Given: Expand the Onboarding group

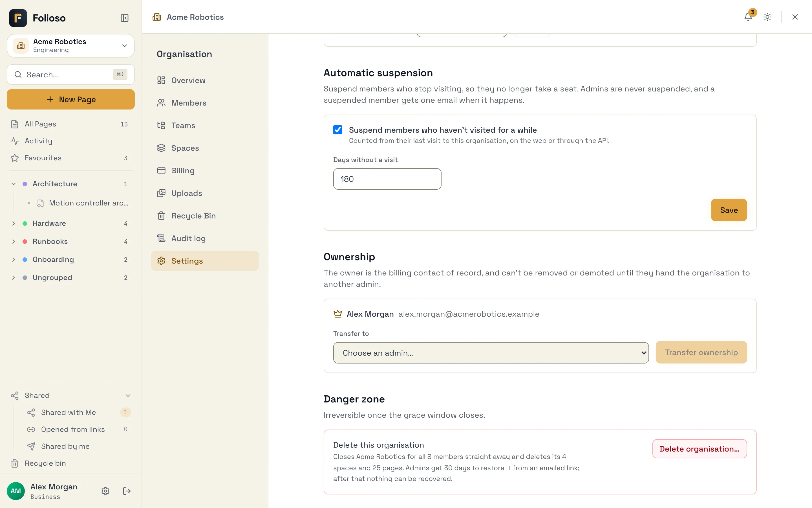Looking at the screenshot, I should coord(14,259).
